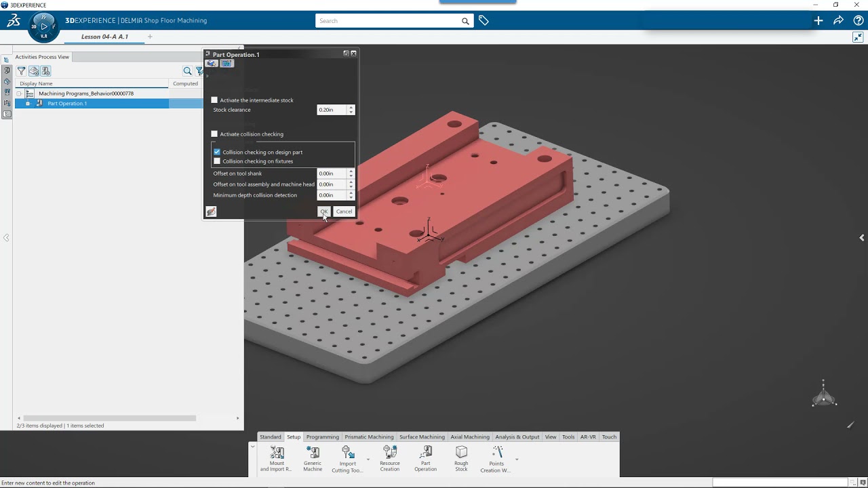The height and width of the screenshot is (488, 868).
Task: Select the bottom boxed icon in left sidebar strip
Action: click(x=7, y=114)
